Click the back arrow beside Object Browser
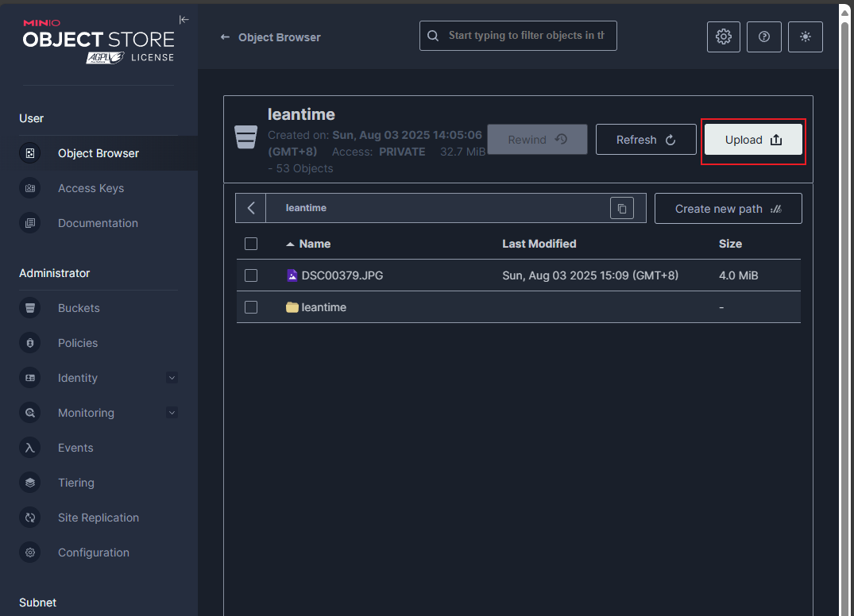 tap(225, 37)
